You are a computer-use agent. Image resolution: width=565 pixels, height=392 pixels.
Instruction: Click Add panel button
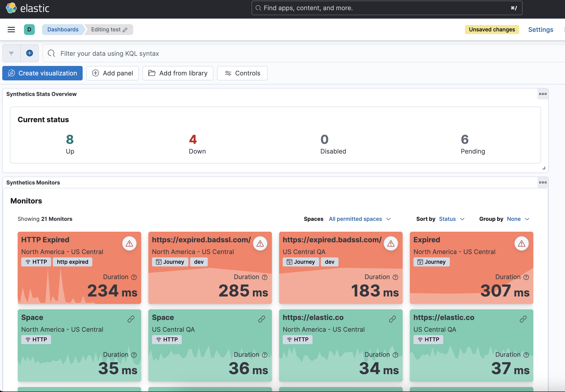[x=112, y=73]
